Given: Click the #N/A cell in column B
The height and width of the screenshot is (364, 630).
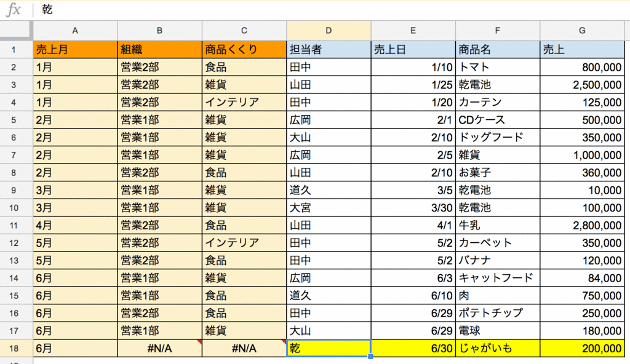Looking at the screenshot, I should coord(159,348).
